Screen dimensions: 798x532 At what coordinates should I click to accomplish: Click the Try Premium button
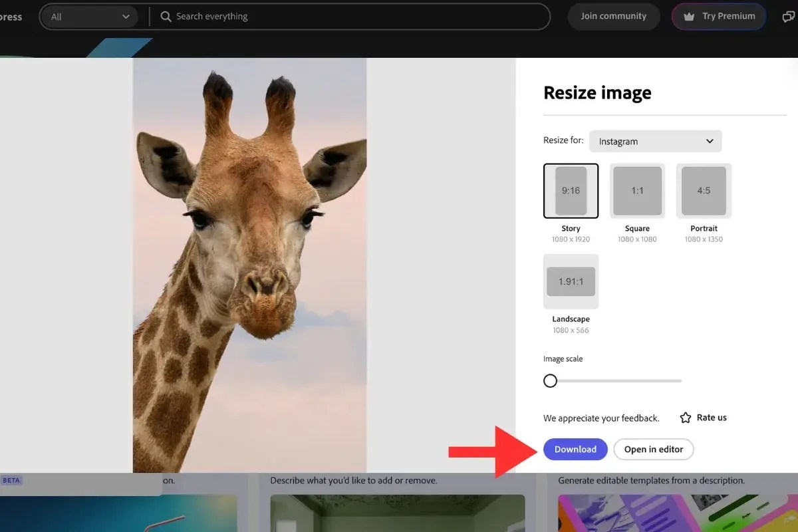coord(718,16)
